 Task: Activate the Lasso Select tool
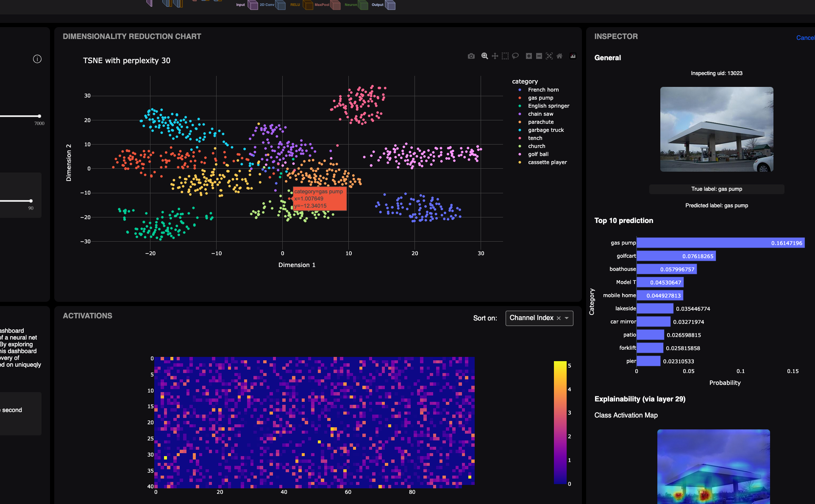pyautogui.click(x=515, y=56)
